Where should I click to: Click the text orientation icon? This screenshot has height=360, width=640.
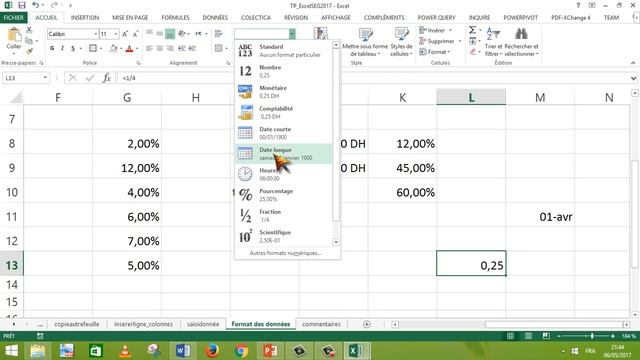182,33
